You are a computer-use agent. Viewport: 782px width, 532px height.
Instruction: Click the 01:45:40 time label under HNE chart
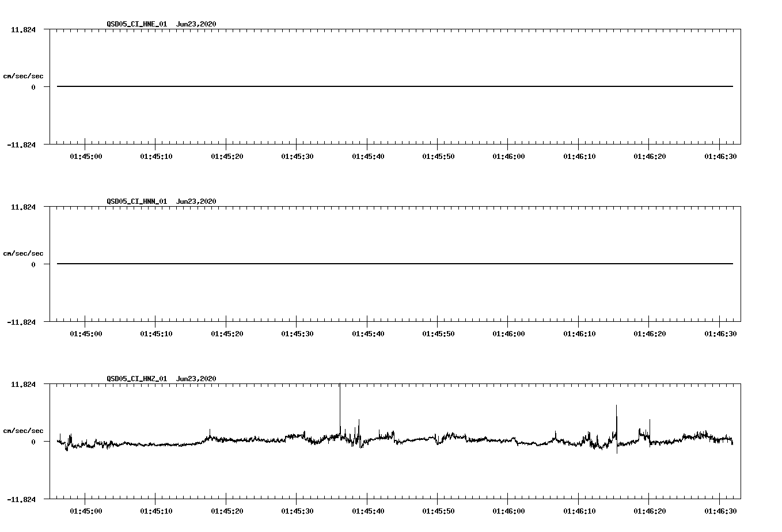tap(368, 156)
